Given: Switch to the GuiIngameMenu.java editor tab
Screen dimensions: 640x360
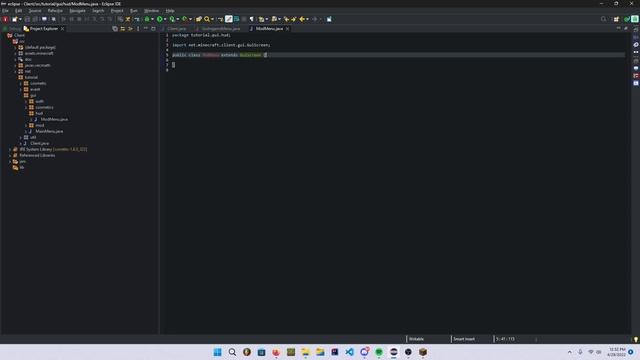Looking at the screenshot, I should tap(220, 29).
